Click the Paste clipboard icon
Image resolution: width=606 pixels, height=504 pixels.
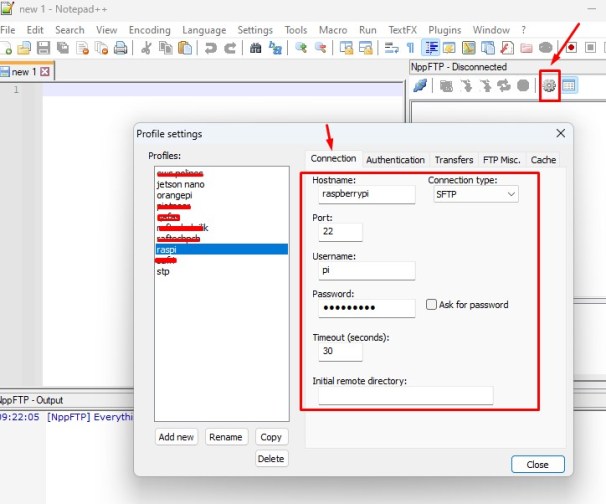[x=185, y=48]
